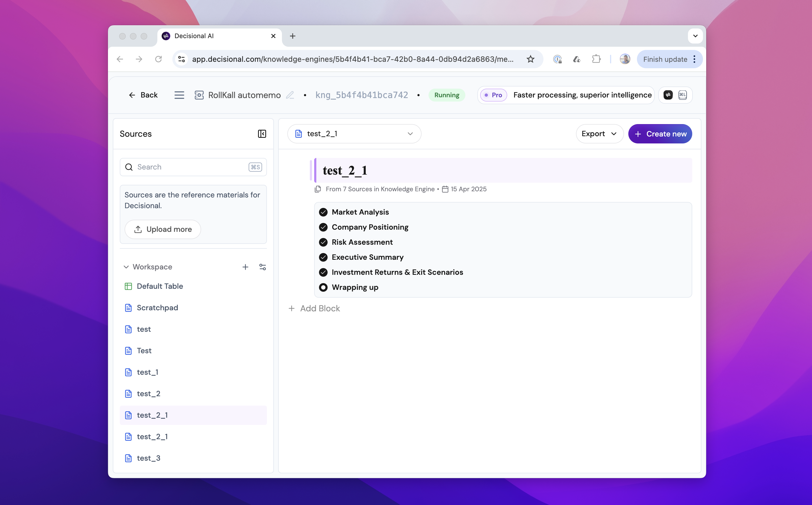Screen dimensions: 812x505
Task: Open the hamburger menu next to Back
Action: (x=179, y=95)
